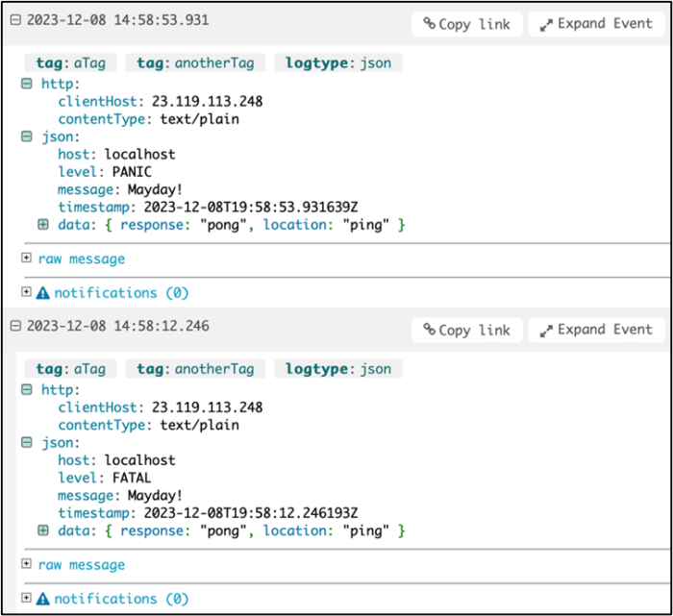Collapse the json section in second event
Screen dimensions: 673x616
[27, 443]
